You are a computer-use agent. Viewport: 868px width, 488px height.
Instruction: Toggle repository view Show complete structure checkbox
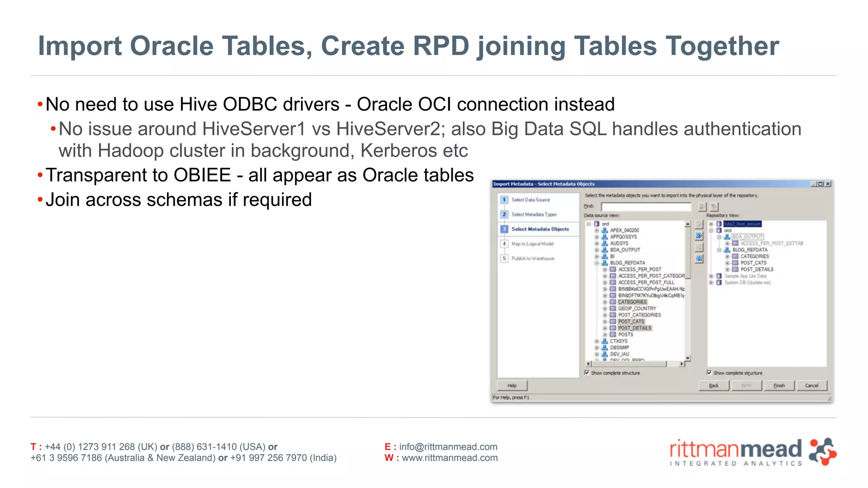709,373
